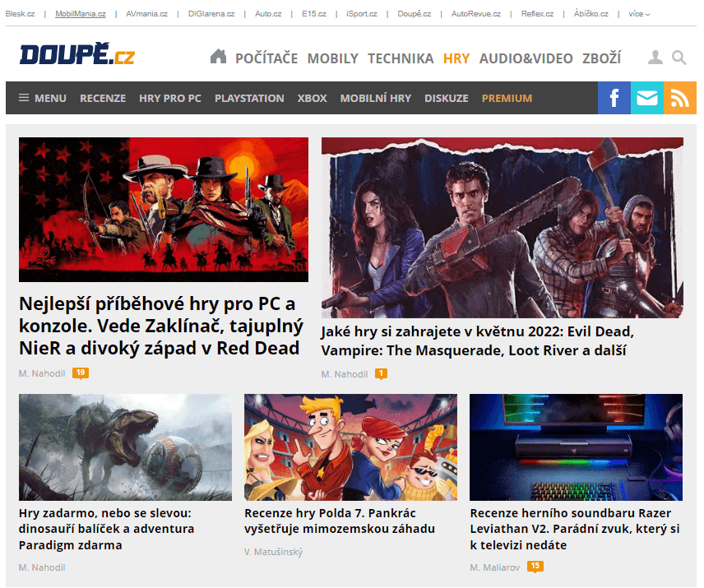Select the HRY section
704x588 pixels.
pos(456,58)
